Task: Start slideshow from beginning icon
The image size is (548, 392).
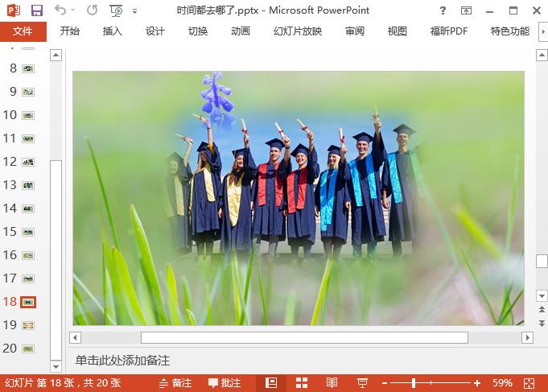Action: [x=117, y=10]
